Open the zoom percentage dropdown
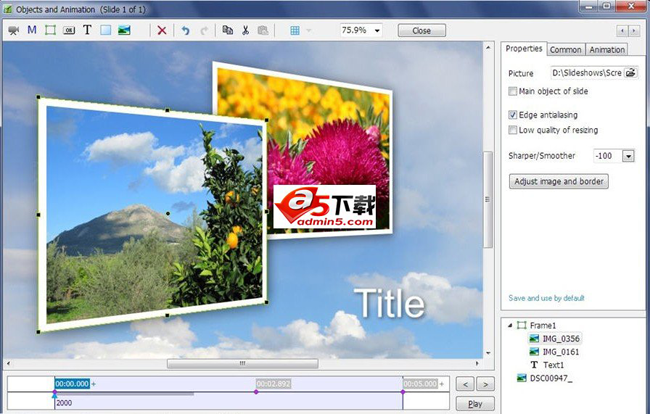Image resolution: width=650 pixels, height=414 pixels. pos(377,30)
